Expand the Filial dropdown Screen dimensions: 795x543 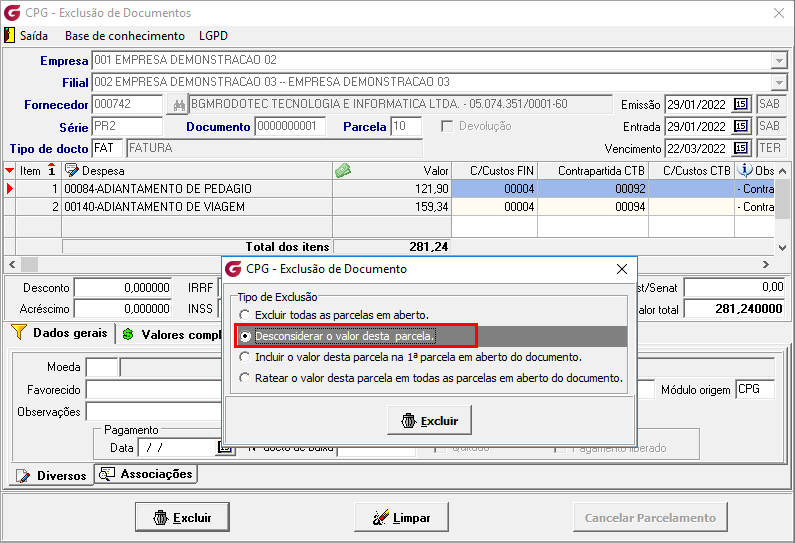click(779, 82)
